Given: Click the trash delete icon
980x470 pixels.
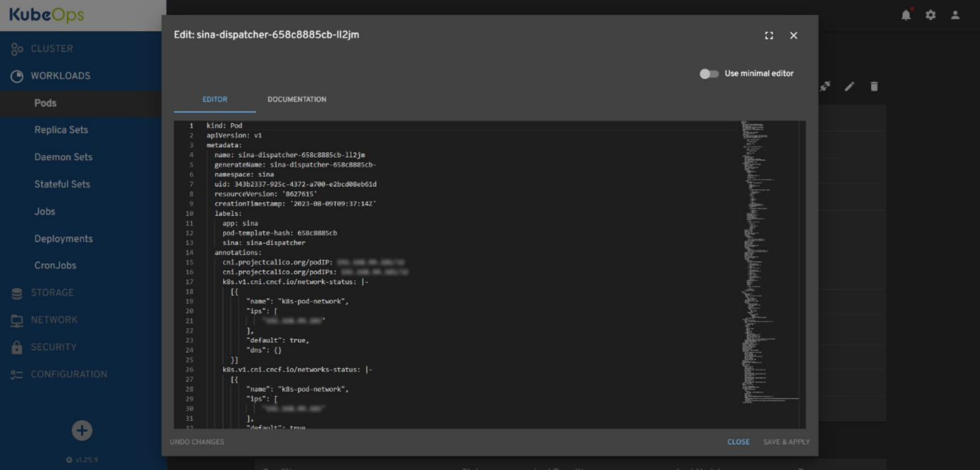Looking at the screenshot, I should (x=874, y=87).
